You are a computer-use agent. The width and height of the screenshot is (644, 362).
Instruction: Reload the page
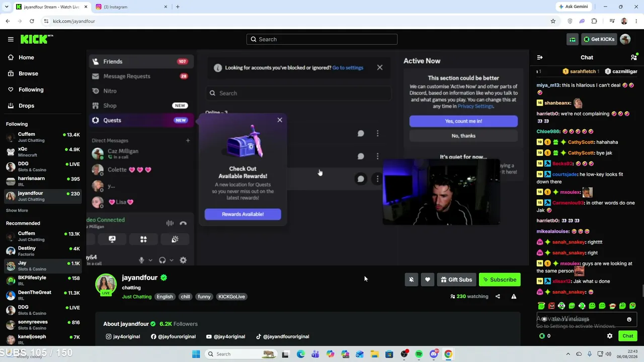32,21
